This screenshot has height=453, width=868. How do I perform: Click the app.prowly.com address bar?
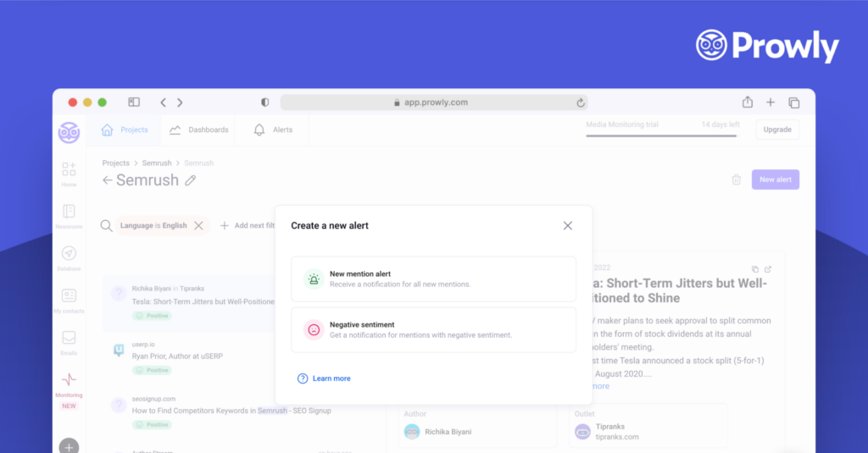436,102
